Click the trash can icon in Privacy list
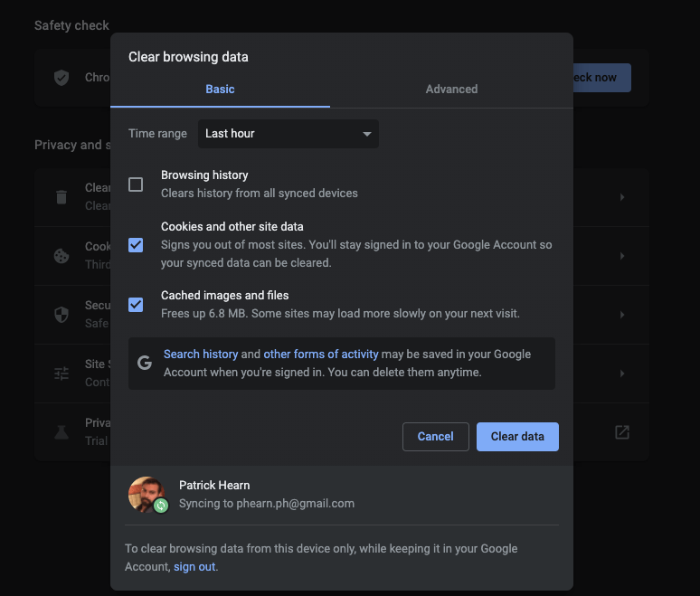 (x=61, y=196)
